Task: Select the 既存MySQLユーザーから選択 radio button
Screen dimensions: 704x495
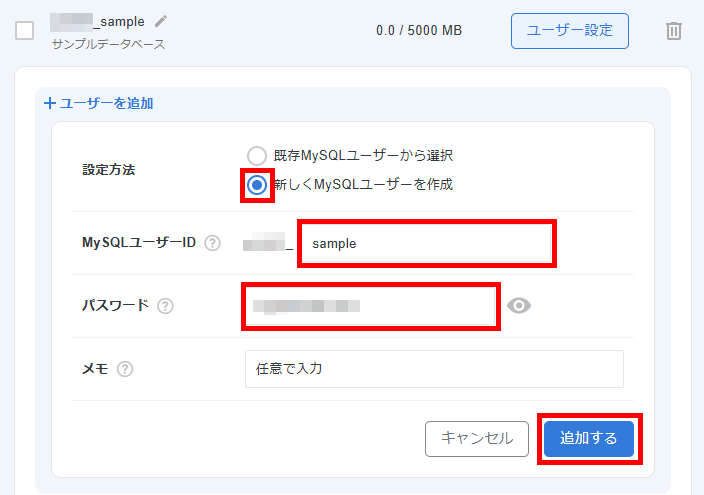Action: [257, 155]
